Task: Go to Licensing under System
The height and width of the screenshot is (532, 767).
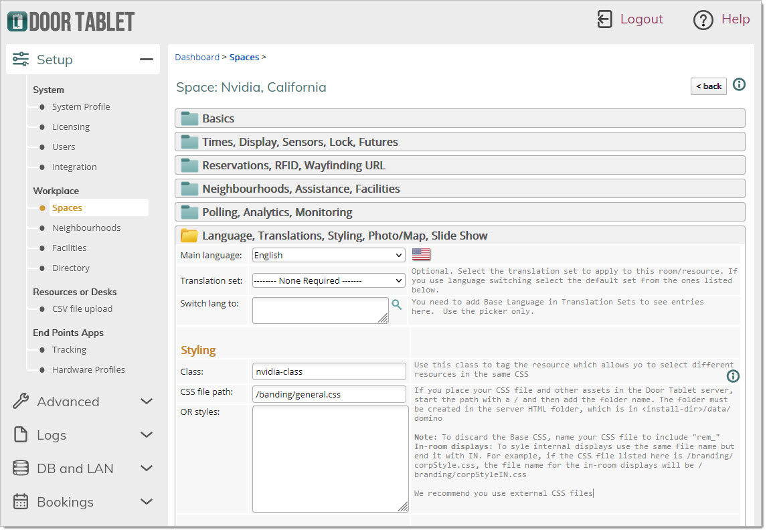Action: [71, 127]
